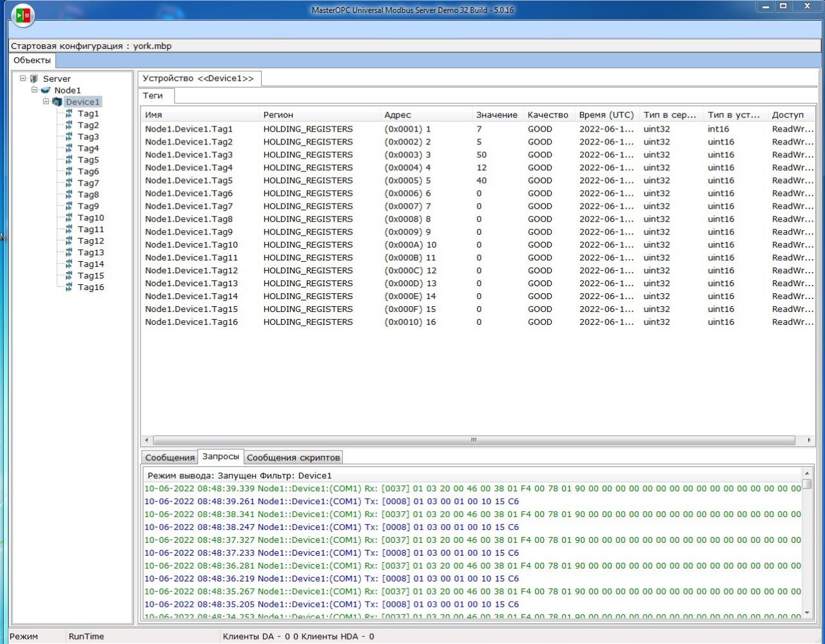Select the Node1.Device1.Tag10 table row
Screen dimensions: 825x644
(x=478, y=245)
